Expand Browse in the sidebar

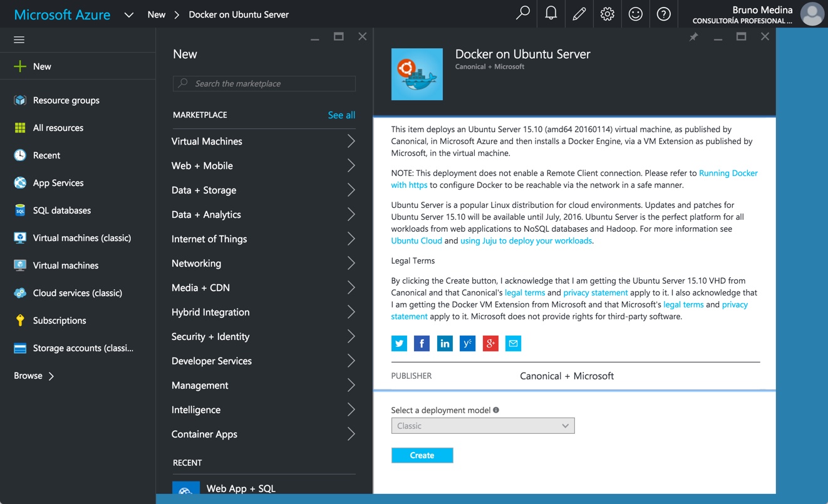(34, 376)
